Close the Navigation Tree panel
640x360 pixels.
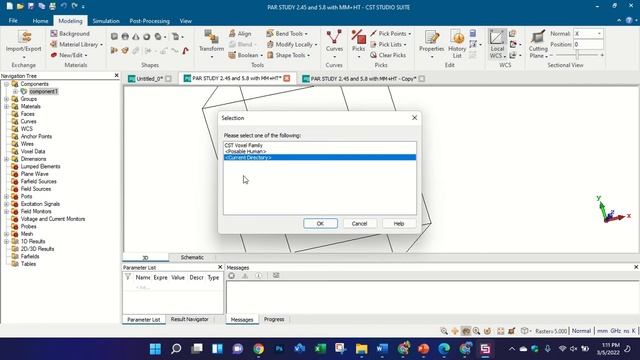(116, 76)
